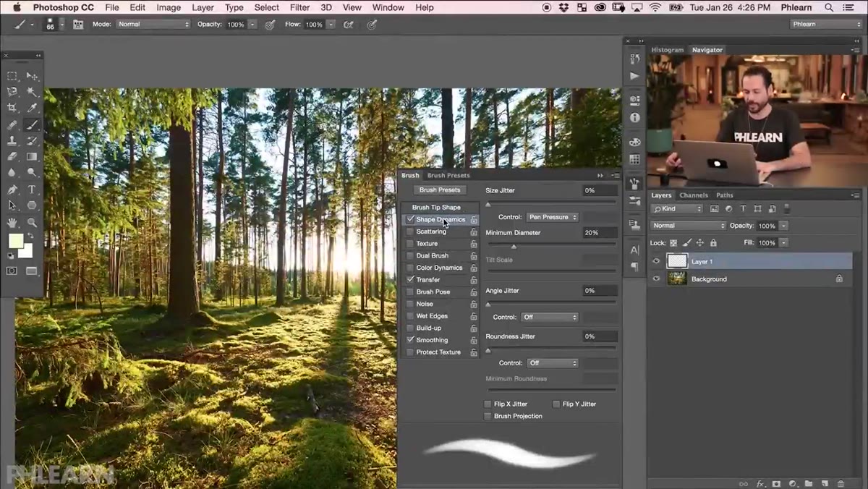Enable the Color Dynamics checkbox
Screen dimensions: 868x489
(x=410, y=268)
